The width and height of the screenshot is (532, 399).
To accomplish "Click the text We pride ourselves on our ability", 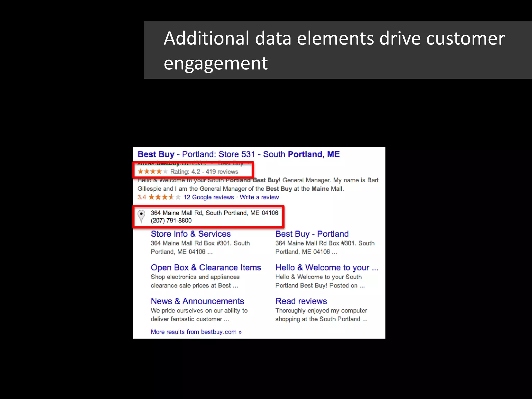I will click(x=199, y=310).
